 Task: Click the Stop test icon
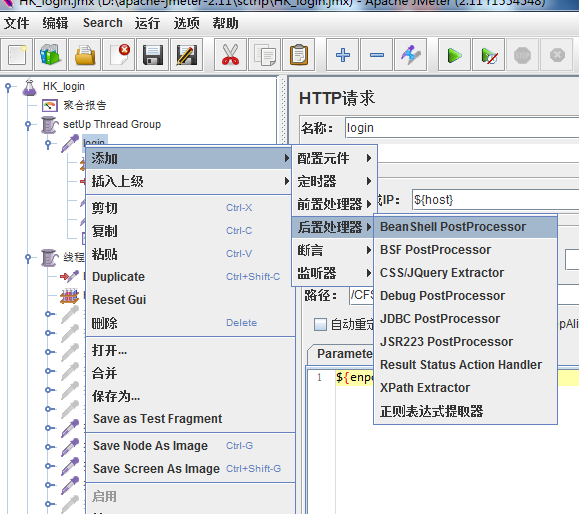click(x=522, y=55)
